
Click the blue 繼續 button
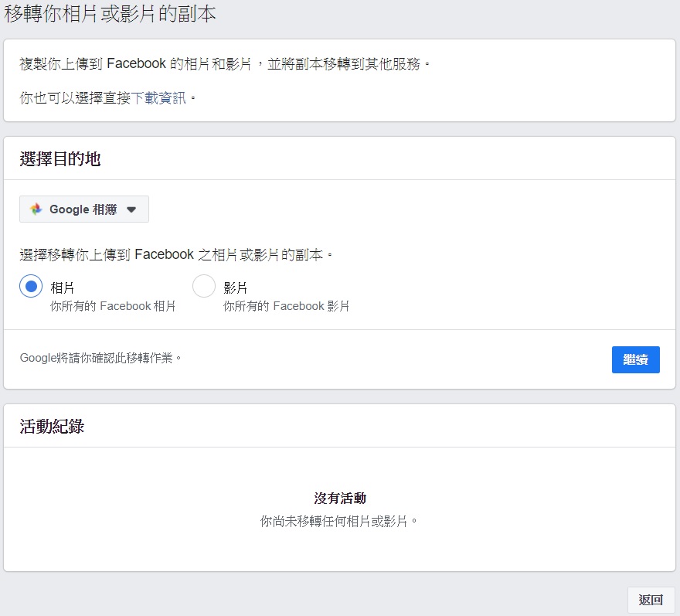click(636, 359)
